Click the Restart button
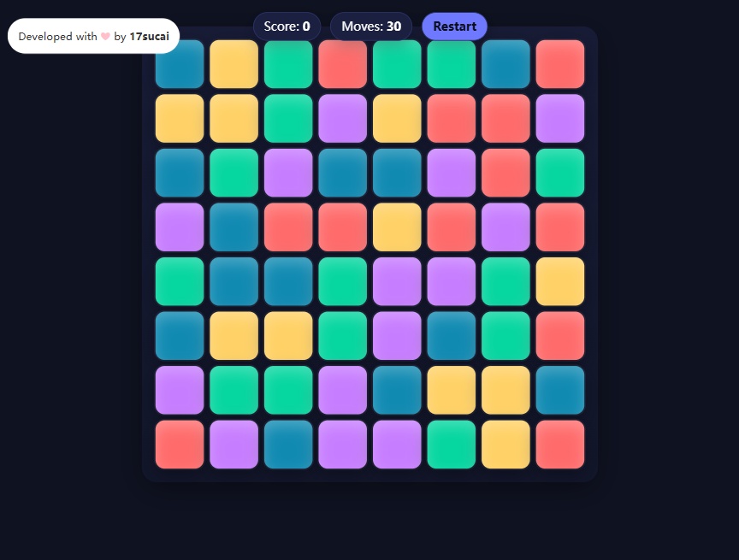 point(454,27)
